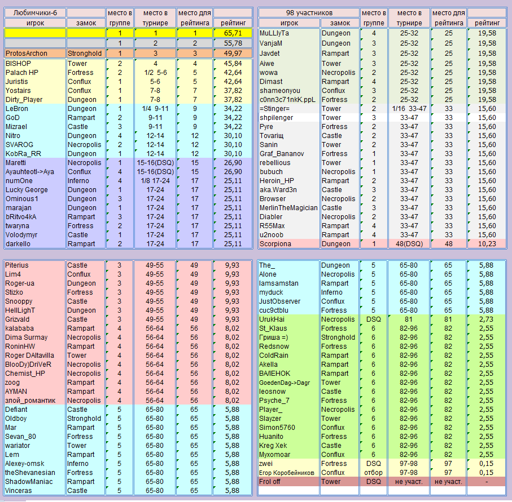The image size is (512, 502).
Task: Click tournament place cell 1/4 9-11
Action: coord(155,108)
